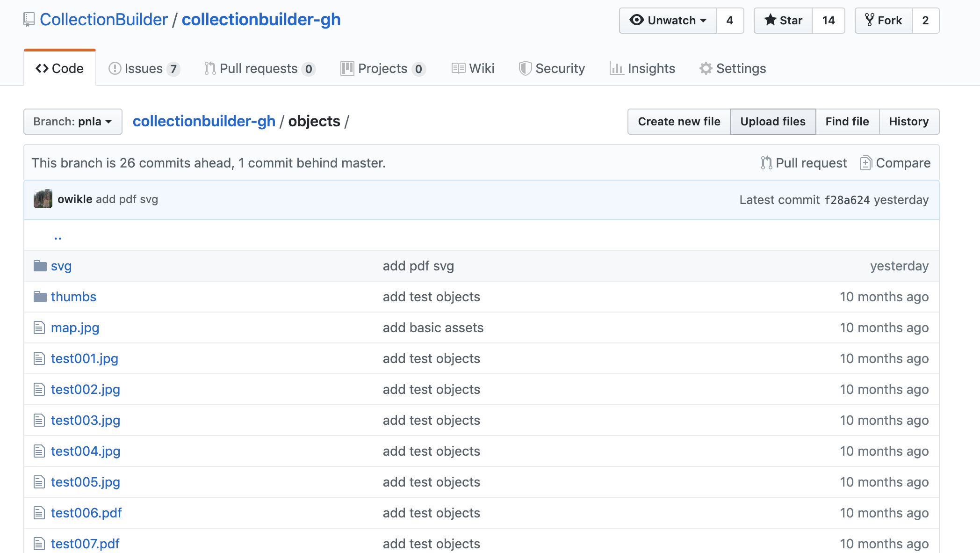The image size is (980, 553).
Task: Click the repository book icon beside CollectionBuilder
Action: [x=29, y=20]
